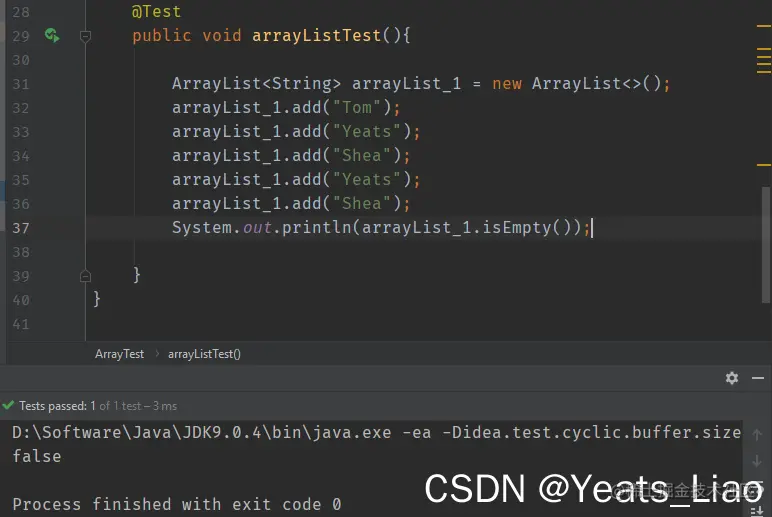This screenshot has width=772, height=517.
Task: Select the ArrayTest breadcrumb
Action: pos(119,354)
